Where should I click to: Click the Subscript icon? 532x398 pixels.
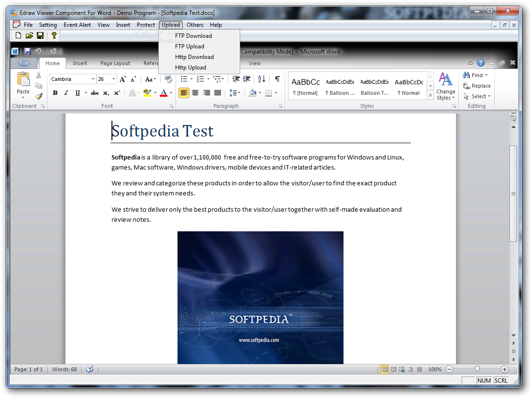click(x=106, y=93)
